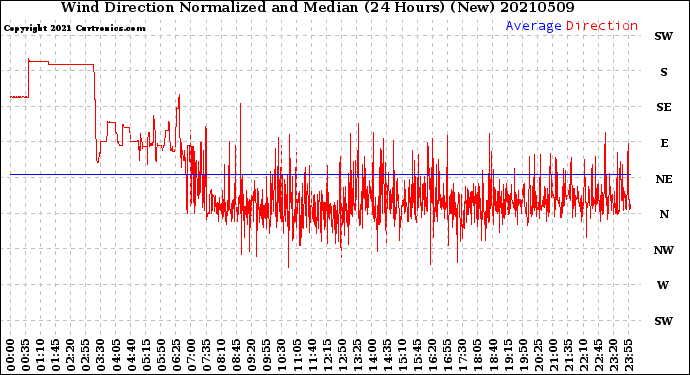This screenshot has width=690, height=375.
Task: Click the 15:10 time axis label
Action: pyautogui.click(x=402, y=355)
